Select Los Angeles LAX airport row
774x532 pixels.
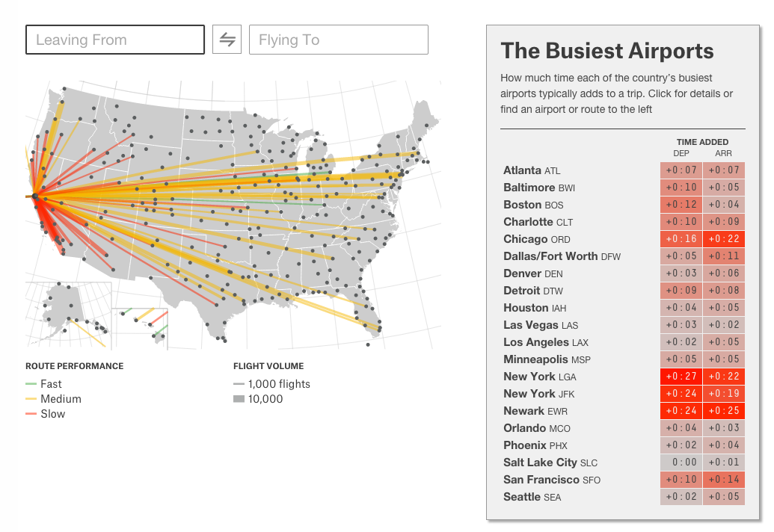click(624, 342)
